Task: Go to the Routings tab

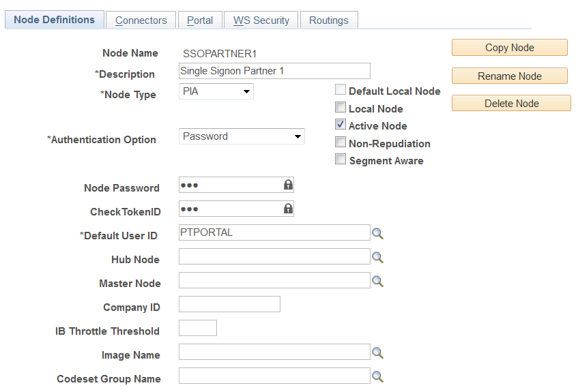Action: click(329, 20)
